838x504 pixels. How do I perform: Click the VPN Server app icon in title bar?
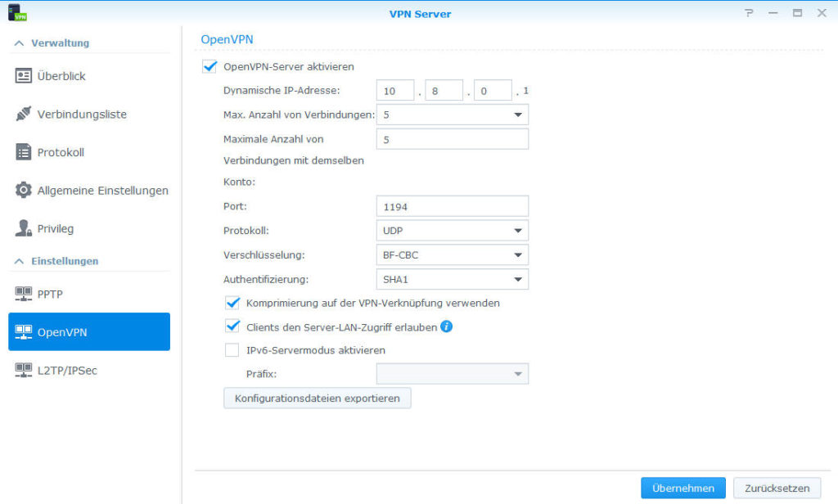[x=17, y=13]
